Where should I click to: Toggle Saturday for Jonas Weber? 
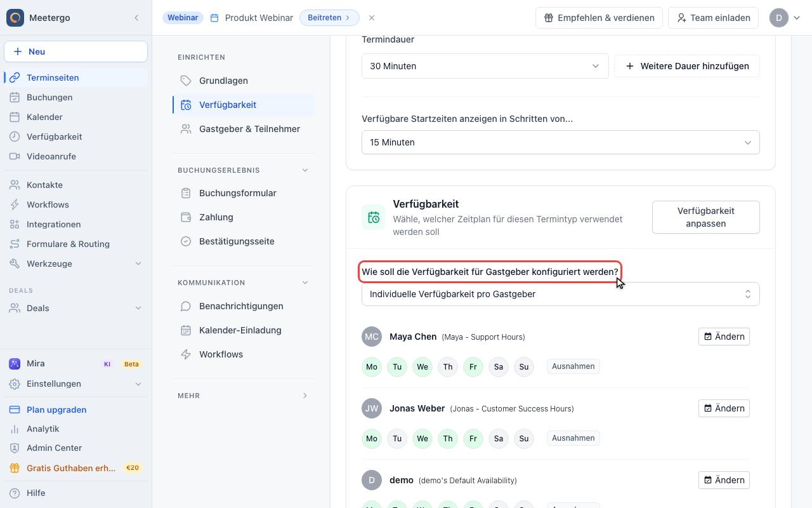click(x=499, y=438)
